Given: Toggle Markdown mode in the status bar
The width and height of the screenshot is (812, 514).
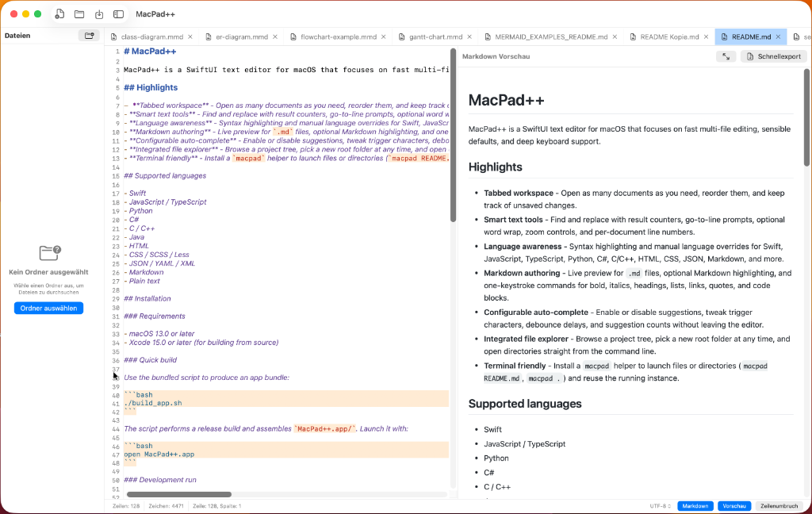Looking at the screenshot, I should tap(695, 505).
